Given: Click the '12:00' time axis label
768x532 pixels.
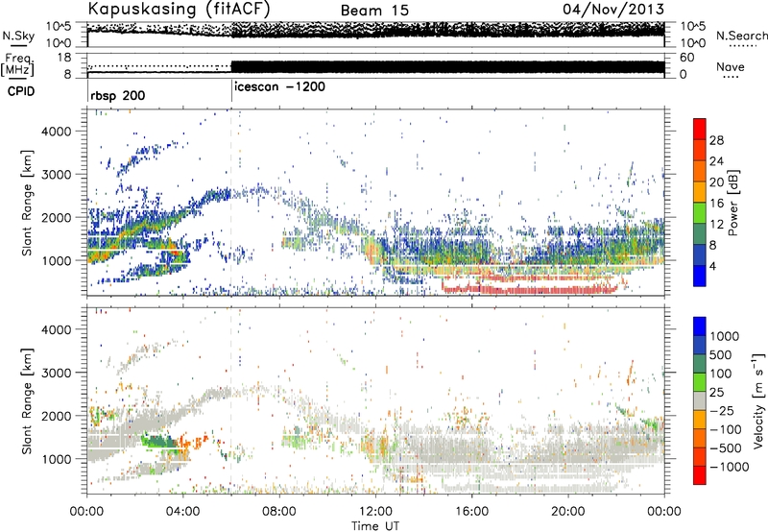Looking at the screenshot, I should pyautogui.click(x=375, y=511).
